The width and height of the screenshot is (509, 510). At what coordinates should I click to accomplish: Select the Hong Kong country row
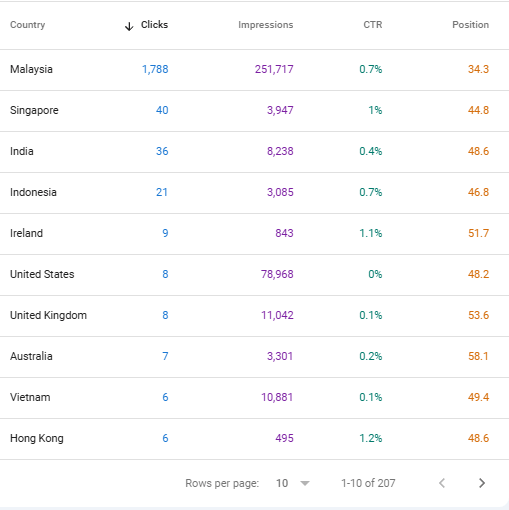(x=254, y=439)
